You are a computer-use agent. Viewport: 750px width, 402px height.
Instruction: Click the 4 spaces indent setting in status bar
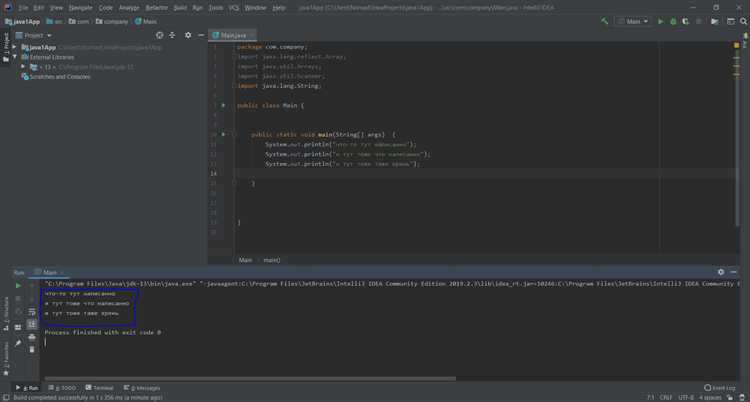[x=710, y=397]
